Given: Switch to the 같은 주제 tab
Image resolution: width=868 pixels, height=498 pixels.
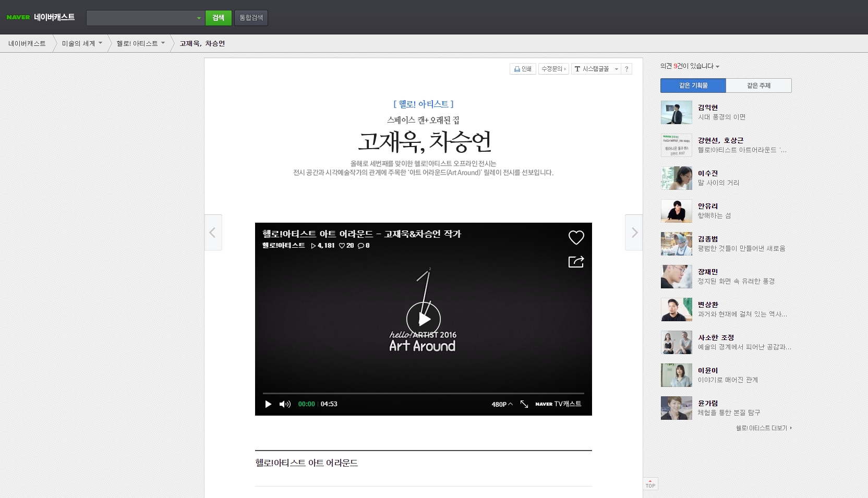Looking at the screenshot, I should (x=758, y=86).
